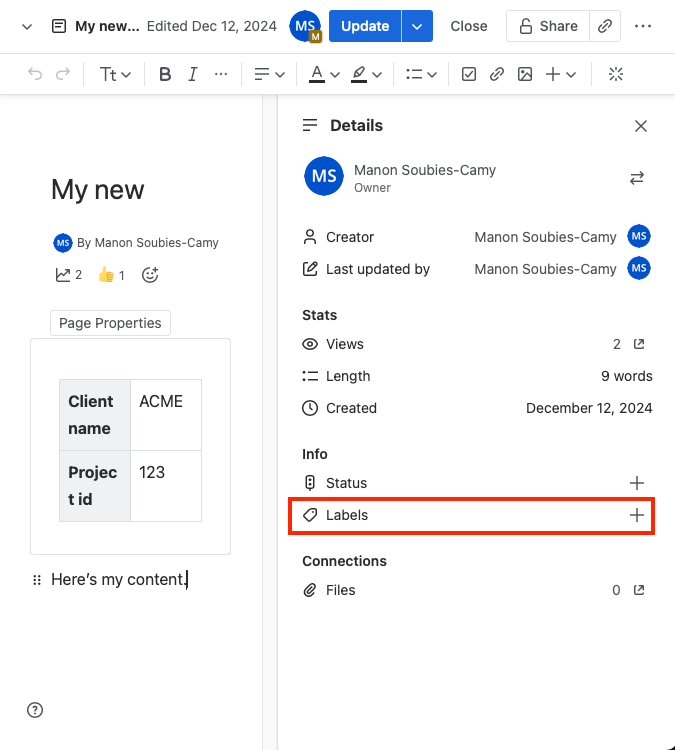Viewport: 675px width, 750px height.
Task: Insert an action item checkbox
Action: (468, 74)
